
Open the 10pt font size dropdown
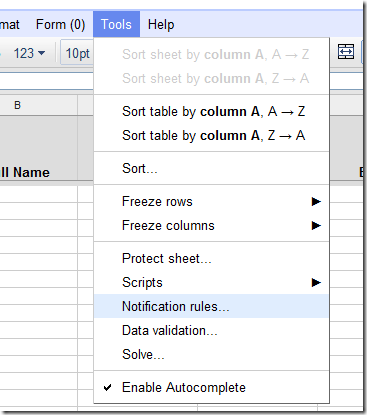pos(77,53)
